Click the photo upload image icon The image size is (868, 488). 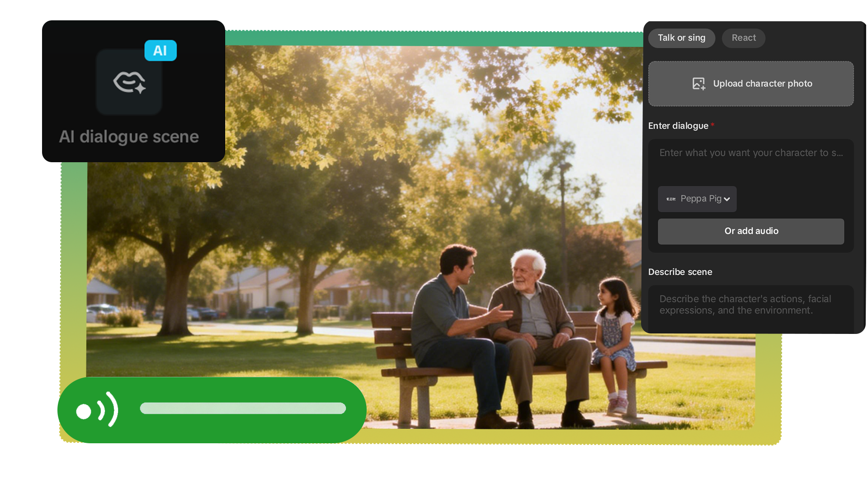point(699,84)
